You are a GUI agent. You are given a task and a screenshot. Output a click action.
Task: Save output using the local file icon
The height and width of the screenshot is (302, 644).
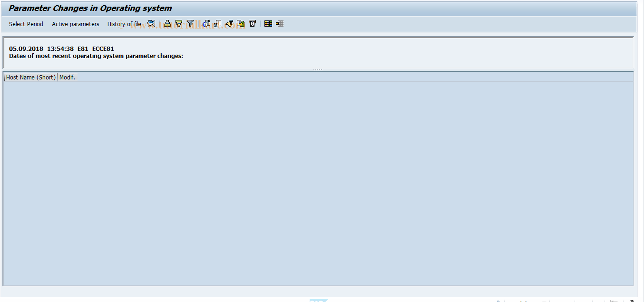(x=240, y=23)
